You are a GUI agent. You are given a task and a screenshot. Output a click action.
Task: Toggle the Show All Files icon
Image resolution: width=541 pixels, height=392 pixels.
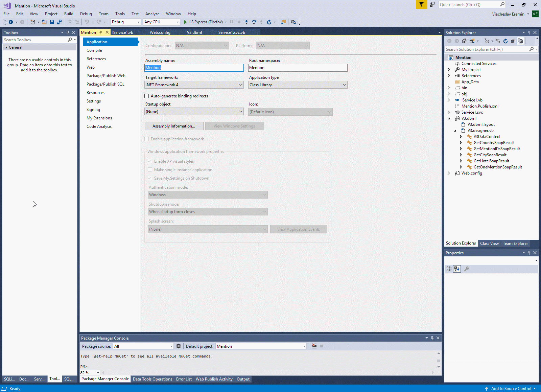[520, 41]
